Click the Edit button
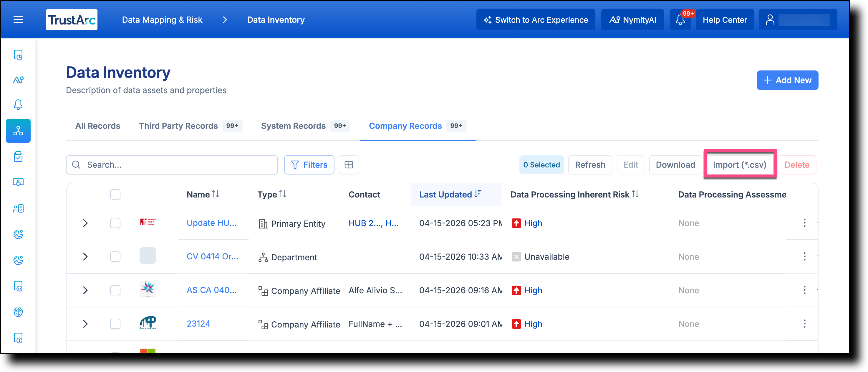The image size is (868, 372). tap(630, 164)
